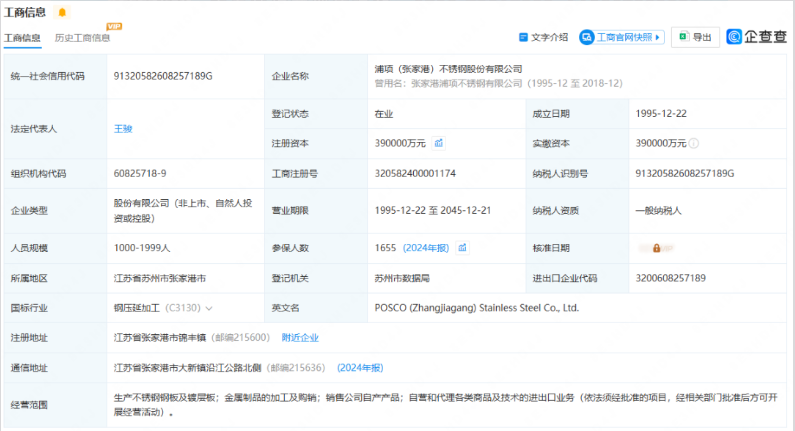
Task: Open the 2024年报 link beside 参保人数
Action: [426, 248]
